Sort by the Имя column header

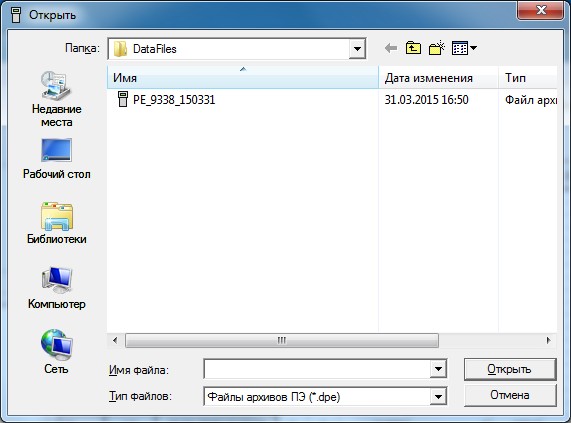243,78
